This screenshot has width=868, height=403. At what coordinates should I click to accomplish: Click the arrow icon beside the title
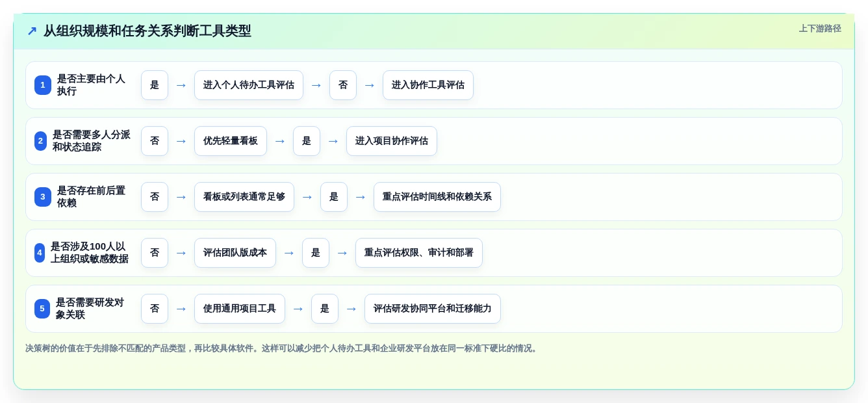(32, 31)
